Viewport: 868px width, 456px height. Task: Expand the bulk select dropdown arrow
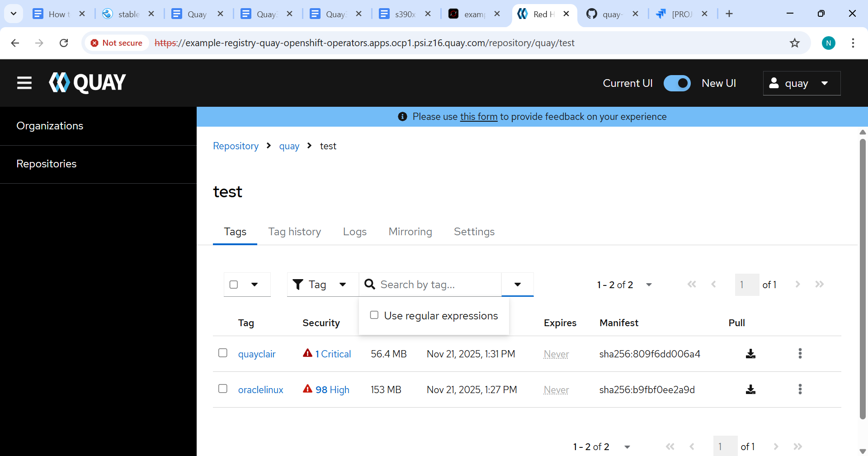255,285
